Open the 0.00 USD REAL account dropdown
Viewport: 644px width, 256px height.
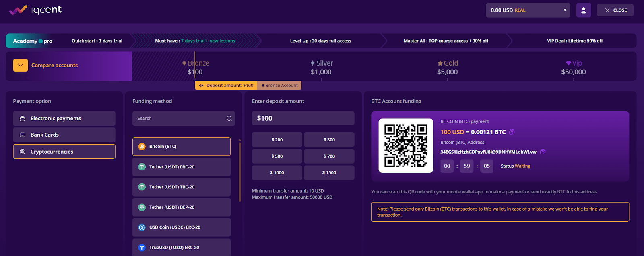pos(528,10)
